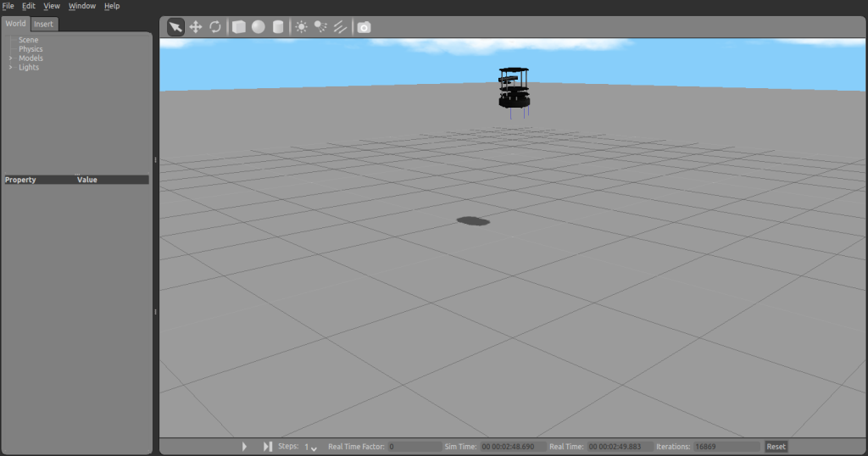Select the robot model in the scene
The image size is (868, 456).
click(x=515, y=88)
